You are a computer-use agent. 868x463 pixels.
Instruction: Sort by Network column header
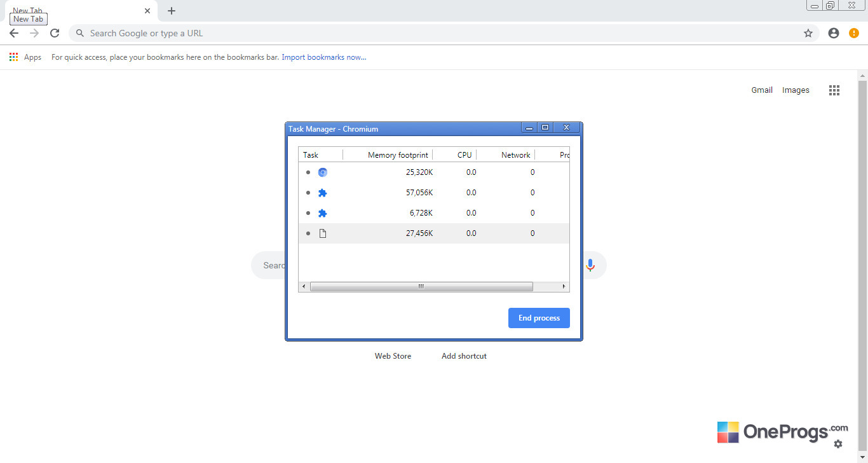[x=506, y=155]
